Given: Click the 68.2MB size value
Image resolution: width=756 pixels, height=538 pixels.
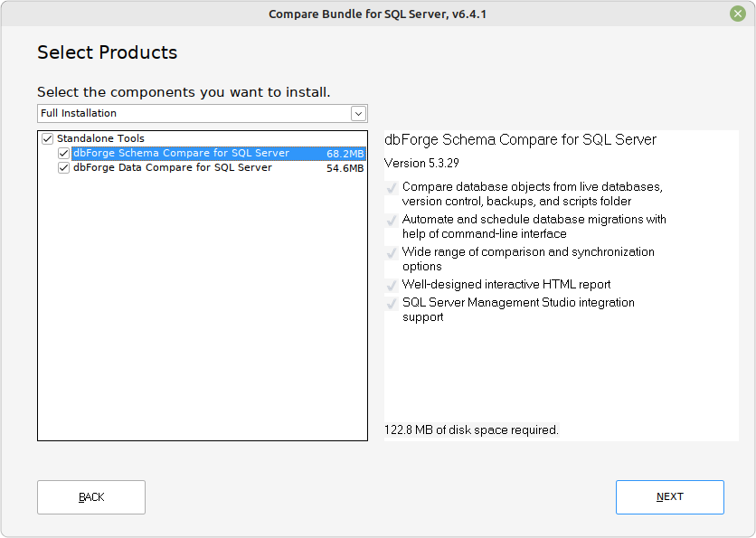Looking at the screenshot, I should coord(345,154).
